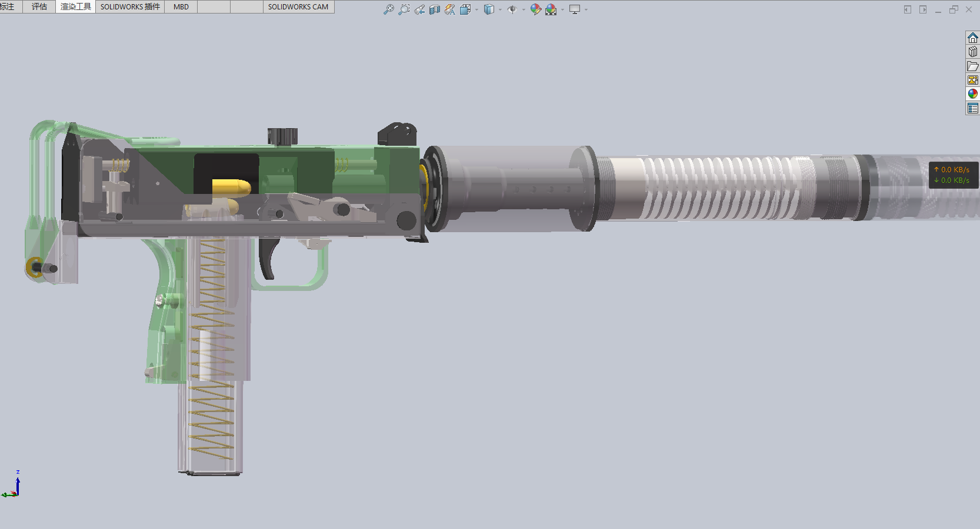
Task: Click the Apply Scene icon
Action: click(551, 9)
